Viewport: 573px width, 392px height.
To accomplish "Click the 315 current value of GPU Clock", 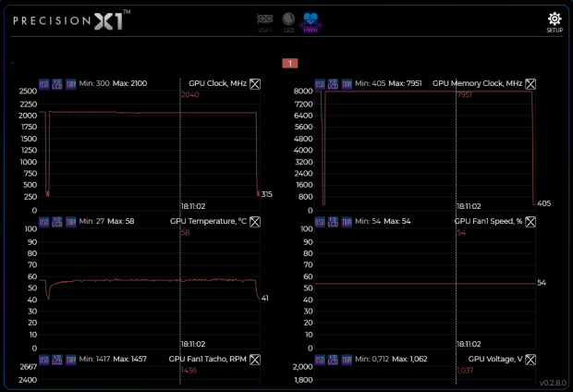I will 267,194.
